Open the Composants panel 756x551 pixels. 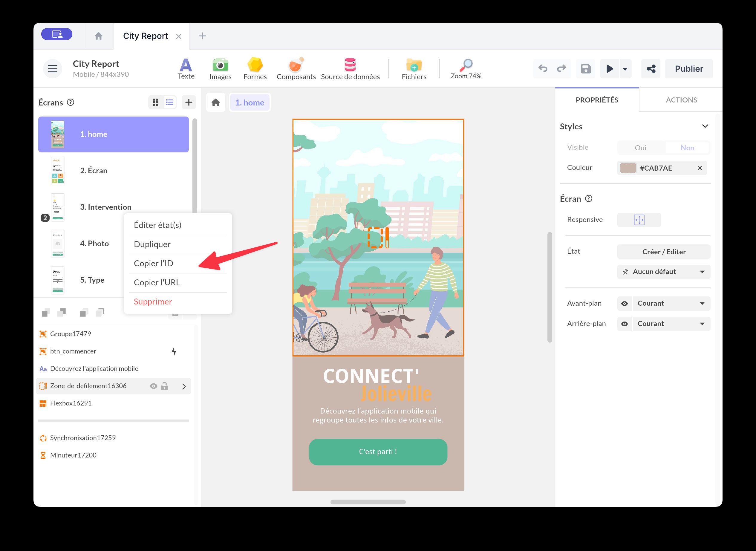(296, 68)
